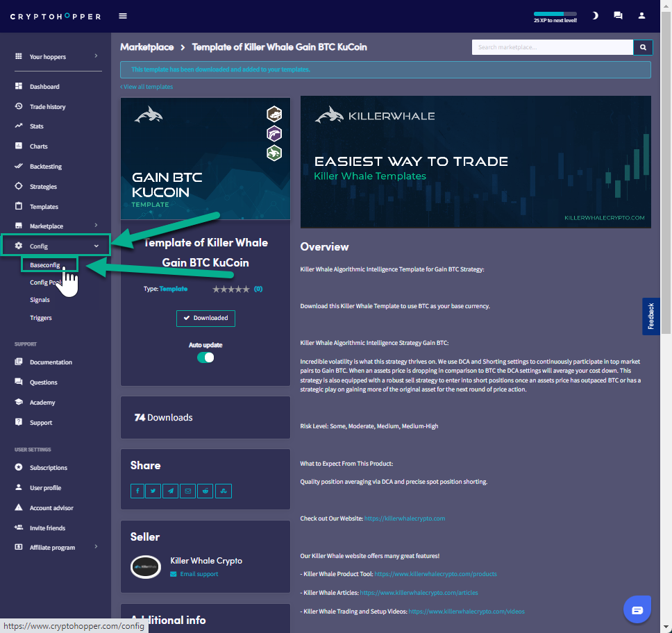Open the floating chat bubble widget

point(637,609)
